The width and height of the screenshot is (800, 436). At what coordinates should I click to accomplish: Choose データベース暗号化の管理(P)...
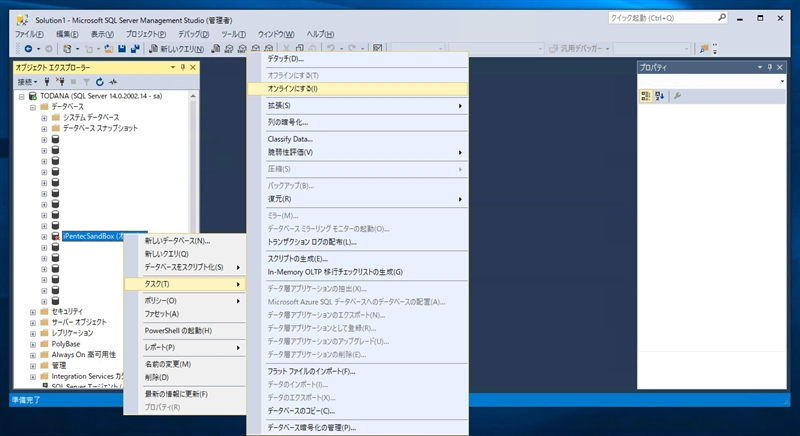(357, 428)
